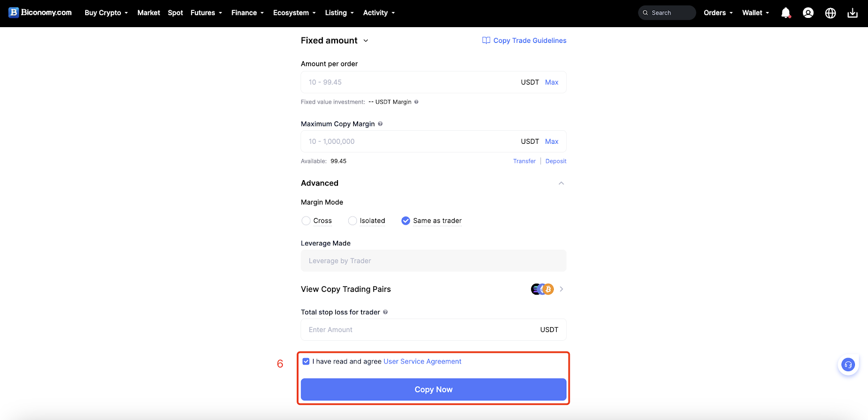Collapse the Advanced section

561,183
